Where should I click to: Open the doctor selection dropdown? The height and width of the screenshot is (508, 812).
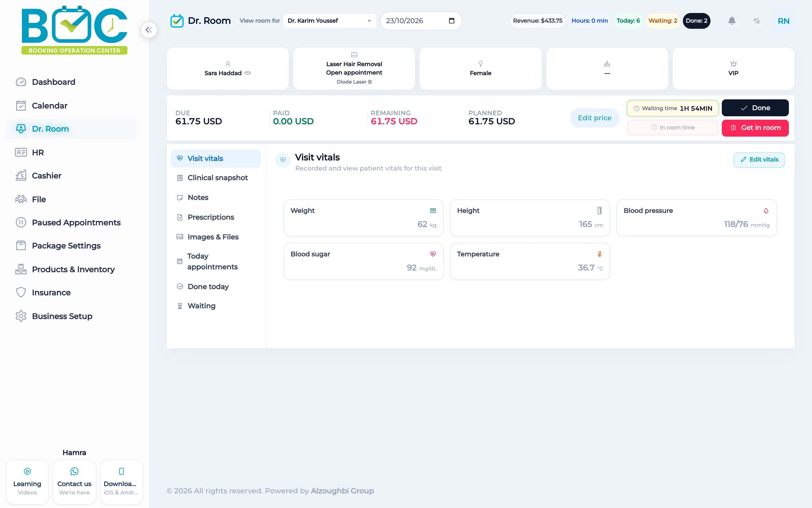coord(330,21)
